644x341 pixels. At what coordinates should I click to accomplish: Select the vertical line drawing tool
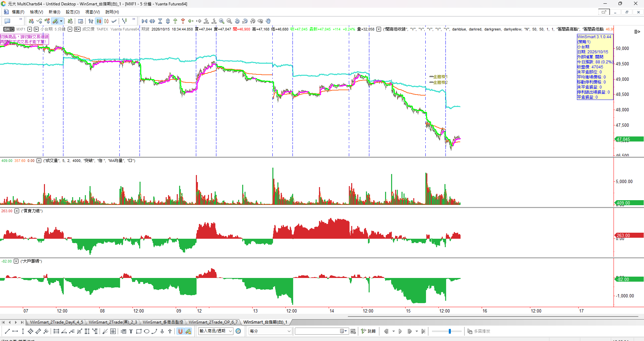[22, 331]
